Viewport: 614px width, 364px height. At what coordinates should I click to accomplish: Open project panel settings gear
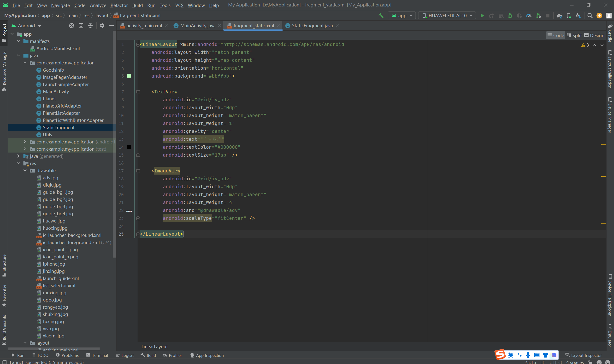point(102,26)
